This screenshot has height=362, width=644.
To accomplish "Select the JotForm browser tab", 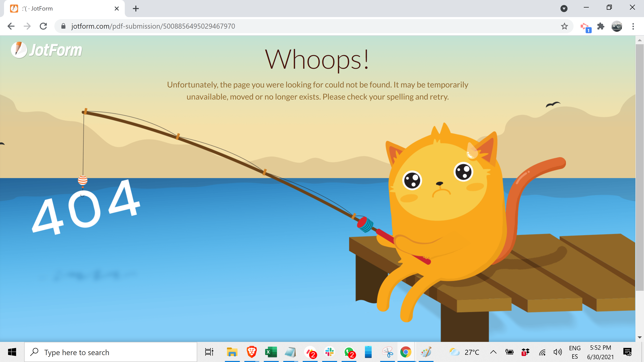I will (63, 9).
